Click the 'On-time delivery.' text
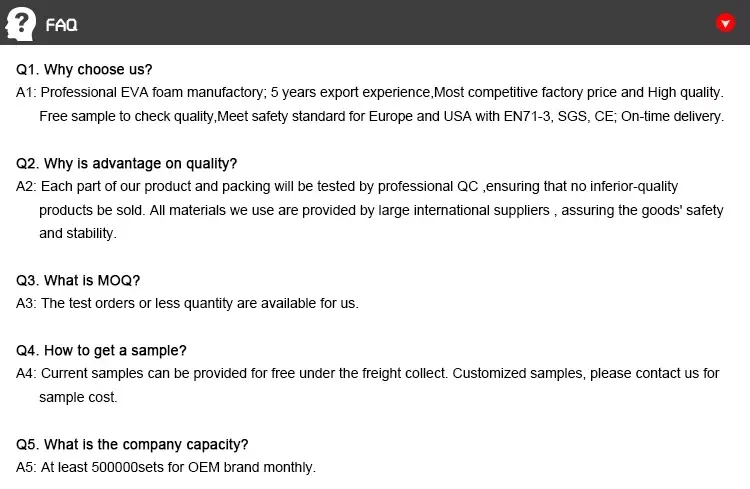 [x=673, y=116]
